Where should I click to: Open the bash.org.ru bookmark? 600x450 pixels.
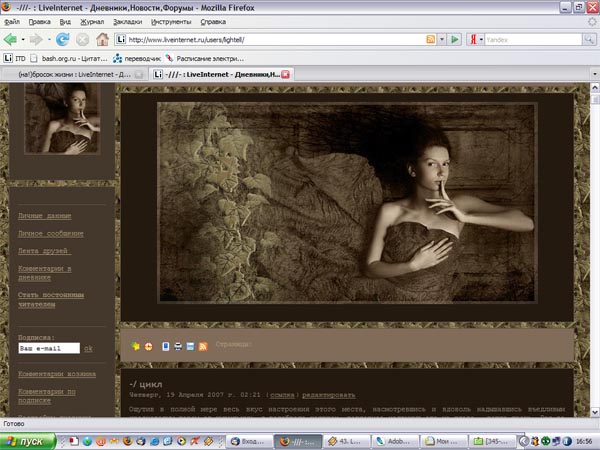click(69, 59)
